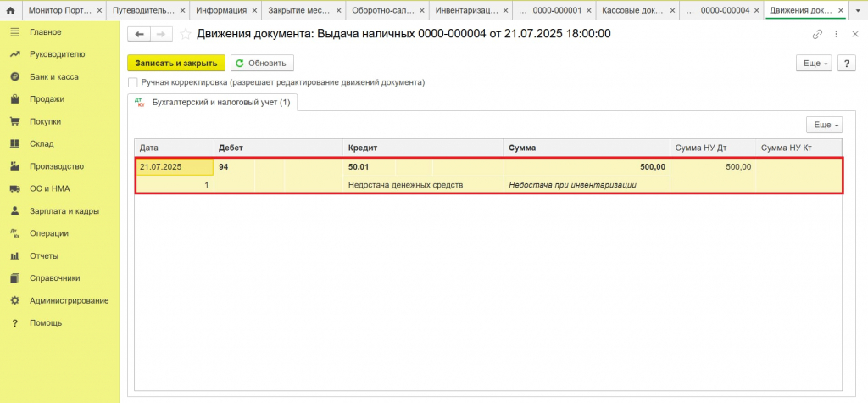Add document to favorites with star icon

(186, 35)
